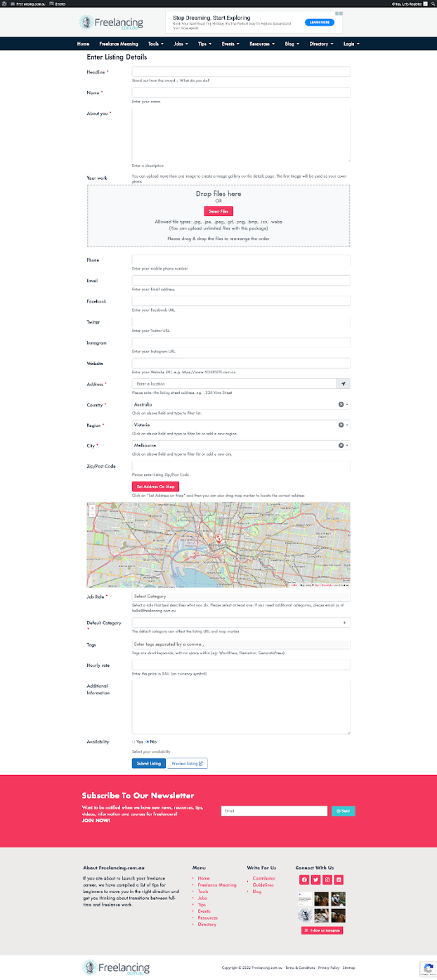Click the Follow on Instagram button
The image size is (437, 980).
322,930
